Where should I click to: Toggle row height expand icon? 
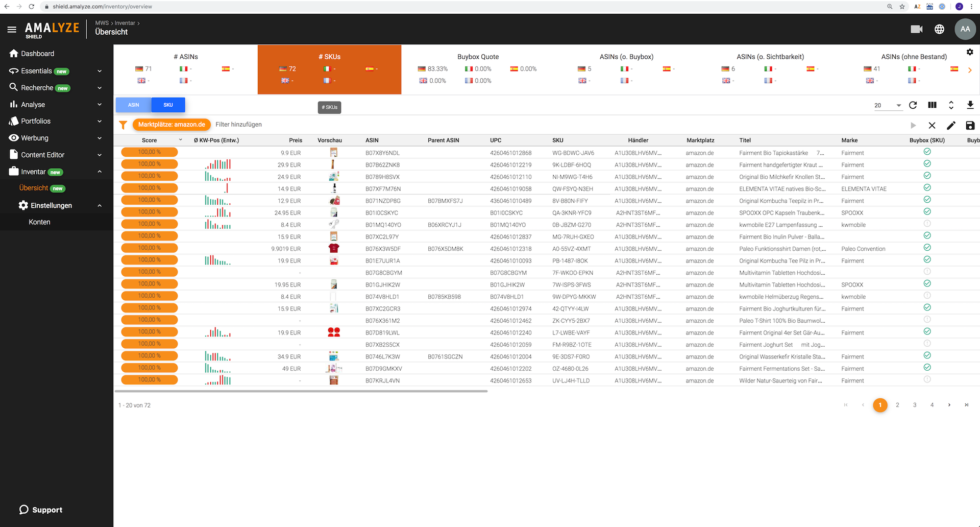click(951, 105)
